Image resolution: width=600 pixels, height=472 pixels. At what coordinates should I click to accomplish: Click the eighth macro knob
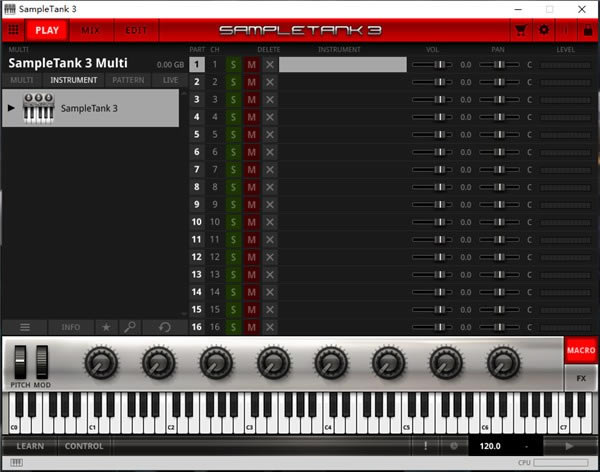pyautogui.click(x=503, y=363)
